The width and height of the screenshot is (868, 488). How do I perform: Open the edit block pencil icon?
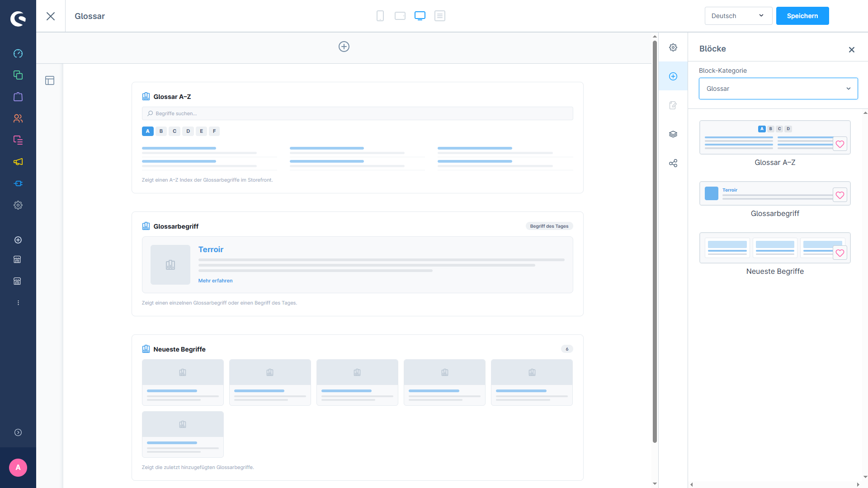[673, 105]
